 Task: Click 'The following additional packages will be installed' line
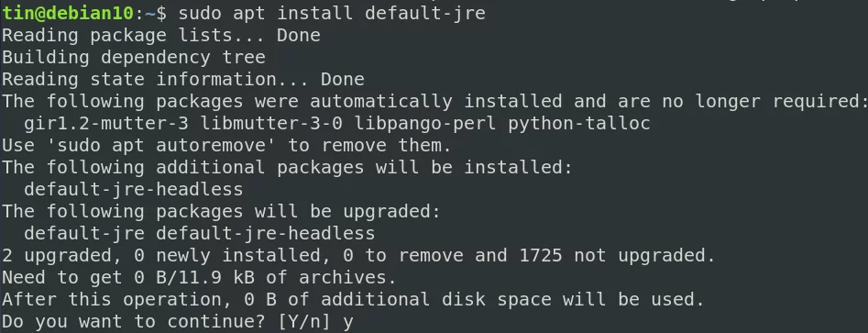287,167
